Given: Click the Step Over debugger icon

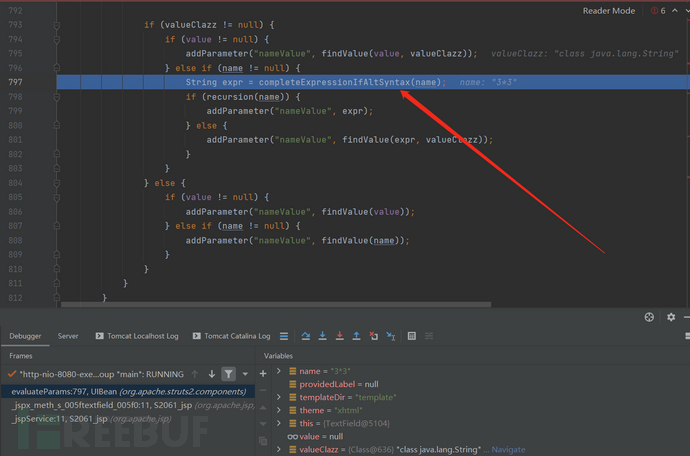Looking at the screenshot, I should (x=306, y=336).
